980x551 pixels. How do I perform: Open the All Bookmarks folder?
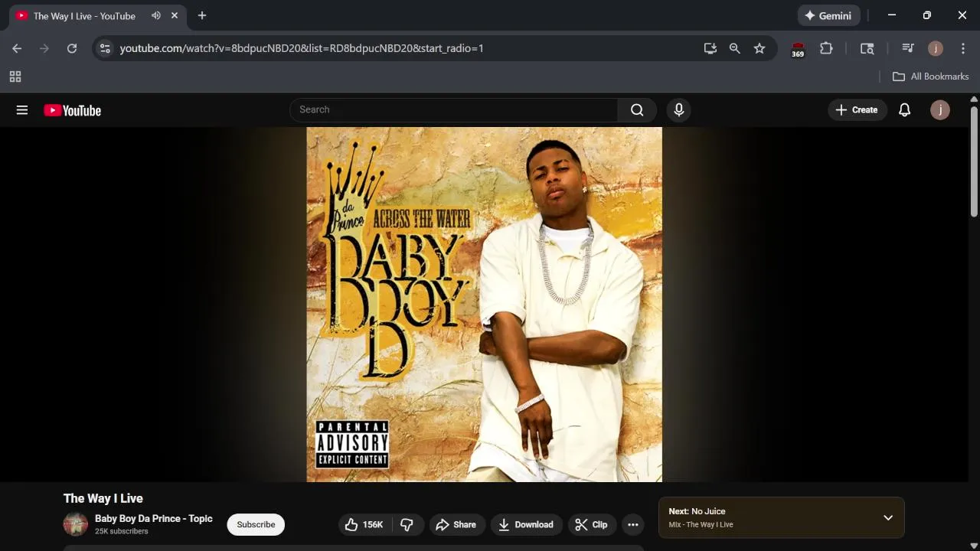tap(931, 77)
